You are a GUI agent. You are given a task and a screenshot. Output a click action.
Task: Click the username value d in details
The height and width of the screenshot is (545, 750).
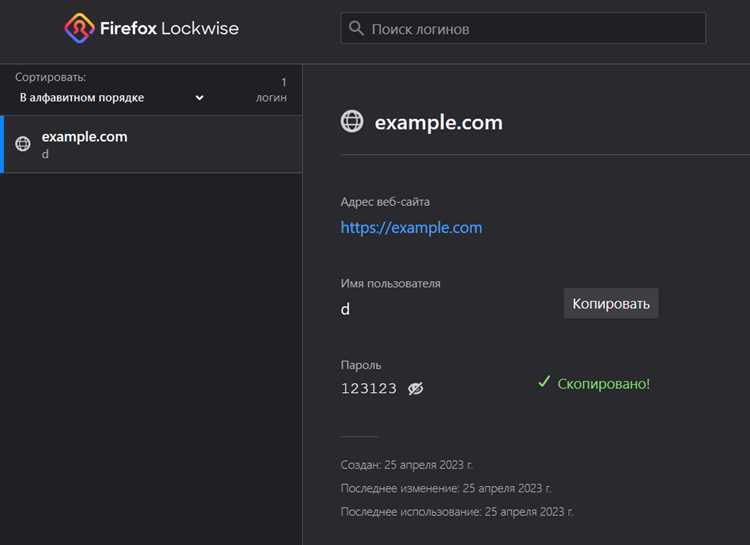[345, 309]
